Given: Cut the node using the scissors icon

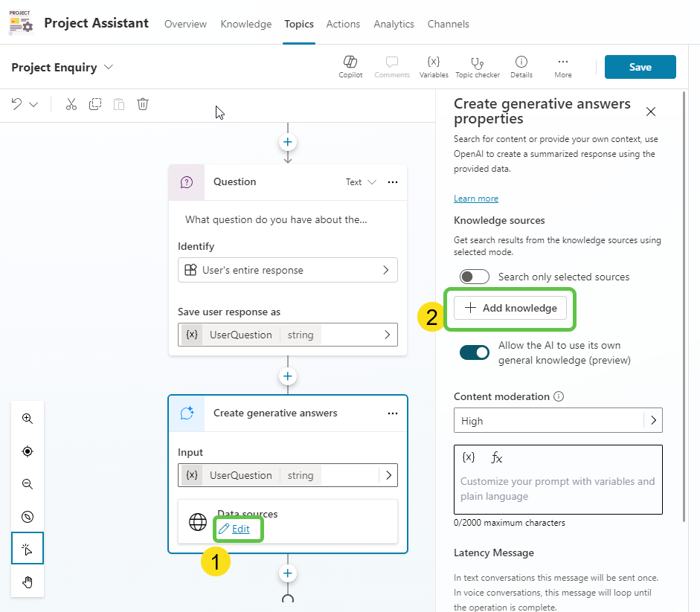Looking at the screenshot, I should click(x=71, y=104).
